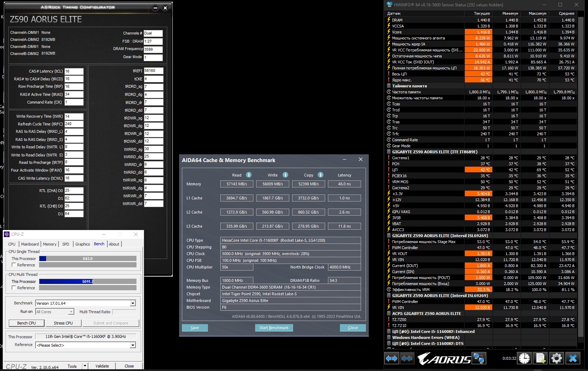This screenshot has width=588, height=371.
Task: Open the remote network monitors icon in HWiNFO
Action: [x=479, y=359]
